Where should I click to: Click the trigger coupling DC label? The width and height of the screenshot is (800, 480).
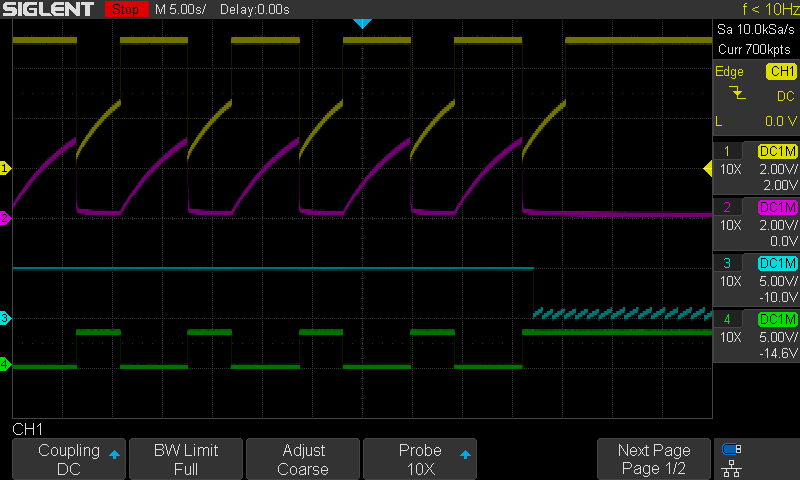pyautogui.click(x=786, y=96)
